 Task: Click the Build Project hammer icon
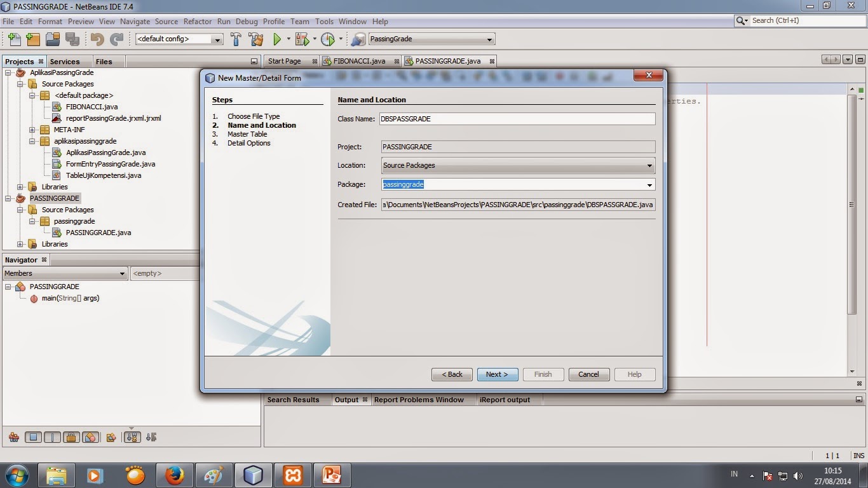(236, 39)
